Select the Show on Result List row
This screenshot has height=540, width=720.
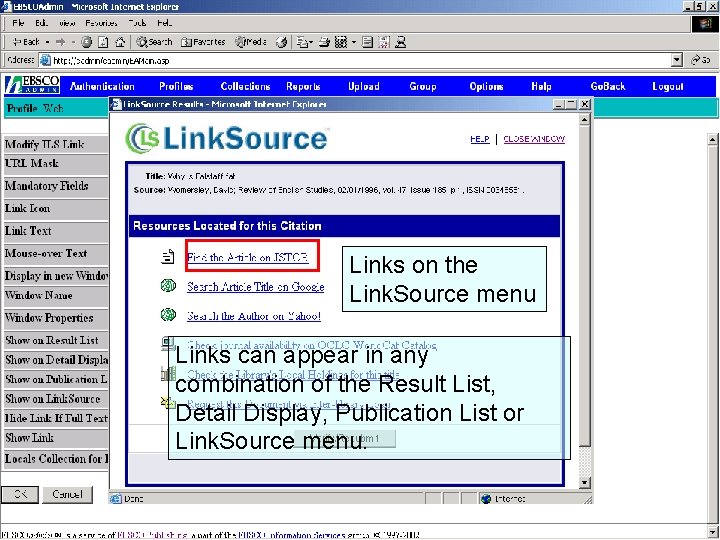pyautogui.click(x=56, y=341)
